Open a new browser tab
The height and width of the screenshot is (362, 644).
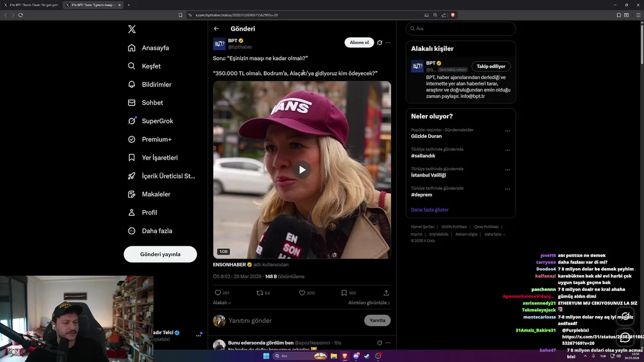click(x=129, y=5)
